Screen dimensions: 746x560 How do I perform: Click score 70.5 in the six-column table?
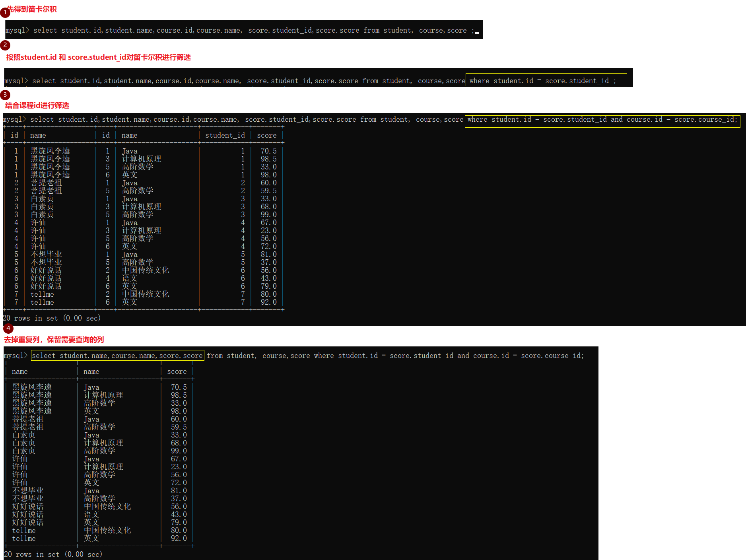[269, 151]
